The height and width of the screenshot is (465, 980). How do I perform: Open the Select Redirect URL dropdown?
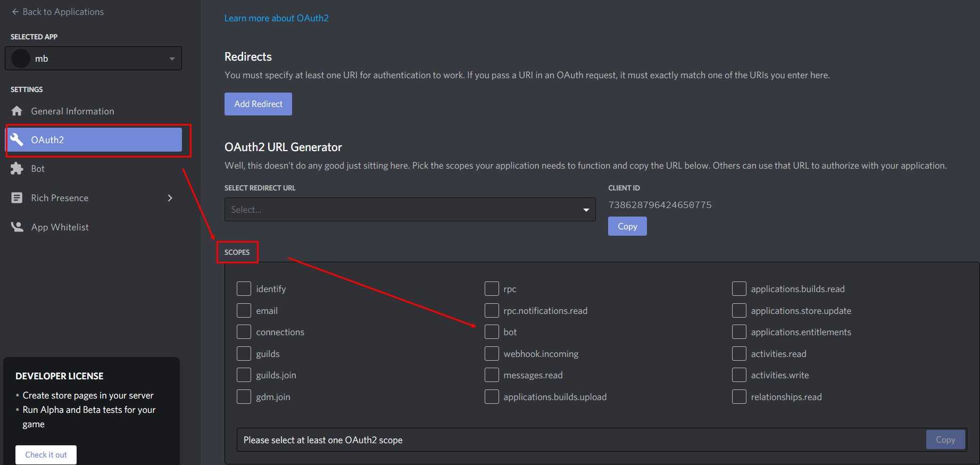click(410, 210)
